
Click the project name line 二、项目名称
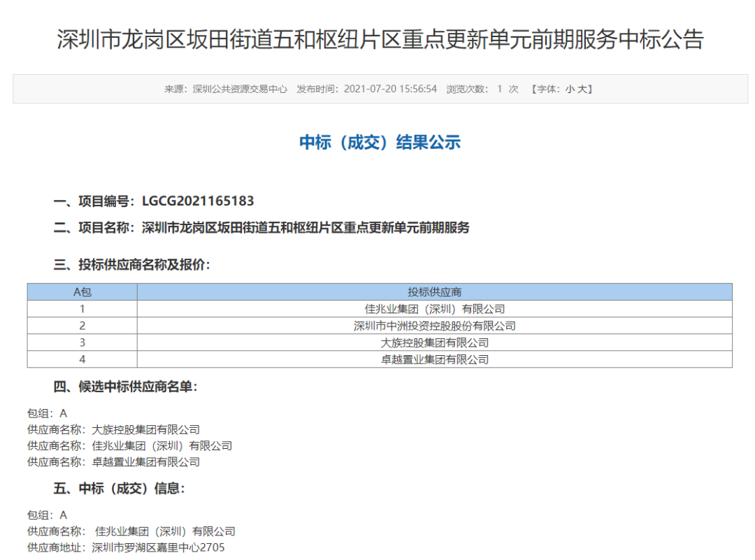261,228
